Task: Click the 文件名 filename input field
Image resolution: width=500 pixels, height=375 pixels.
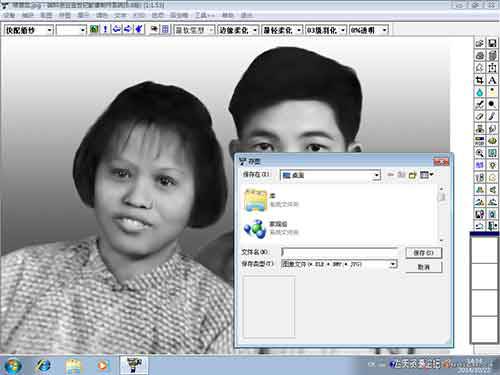Action: (x=340, y=252)
